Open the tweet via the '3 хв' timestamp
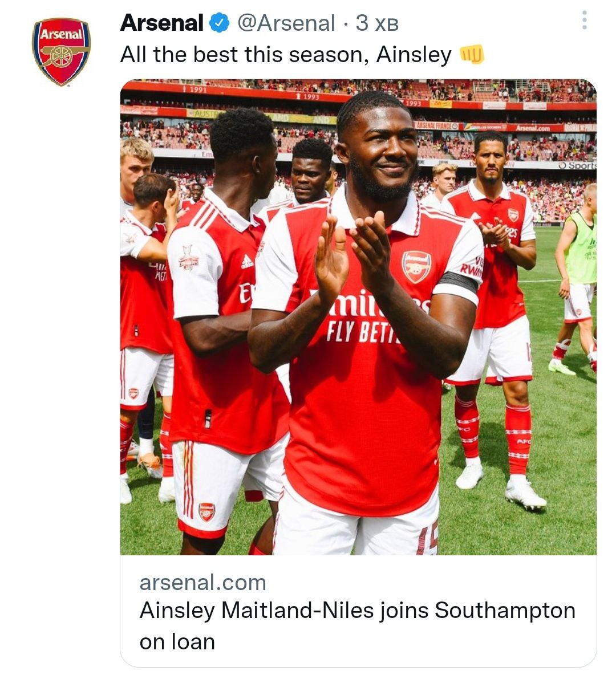 (x=376, y=23)
